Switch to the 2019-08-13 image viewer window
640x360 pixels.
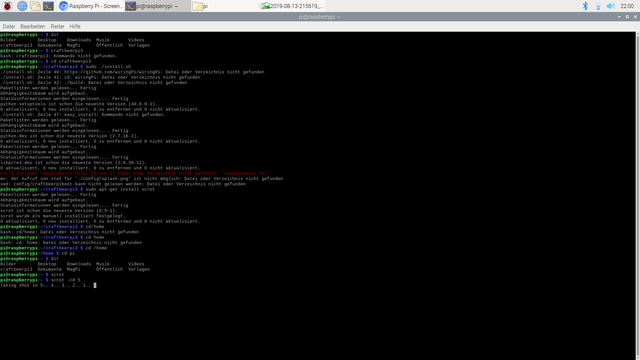[291, 6]
